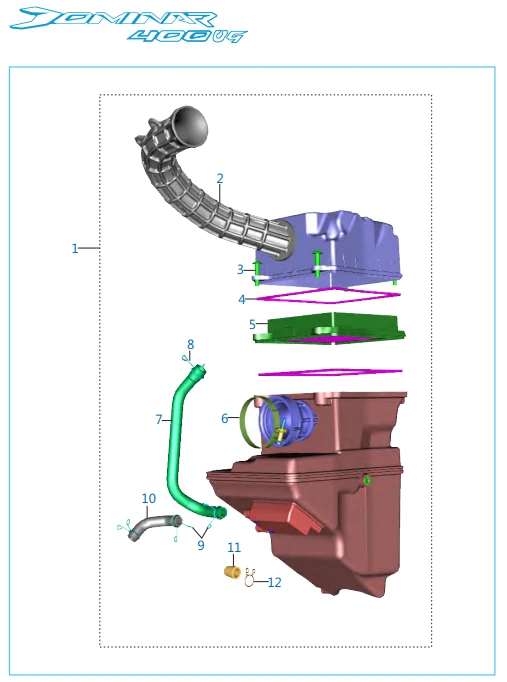Click part number 7 label
Image resolution: width=507 pixels, height=682 pixels.
(x=159, y=419)
